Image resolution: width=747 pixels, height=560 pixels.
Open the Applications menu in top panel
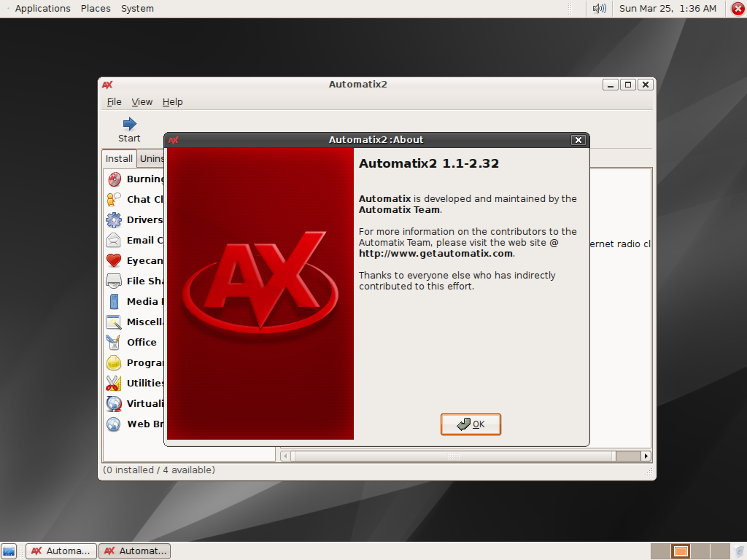pyautogui.click(x=42, y=9)
